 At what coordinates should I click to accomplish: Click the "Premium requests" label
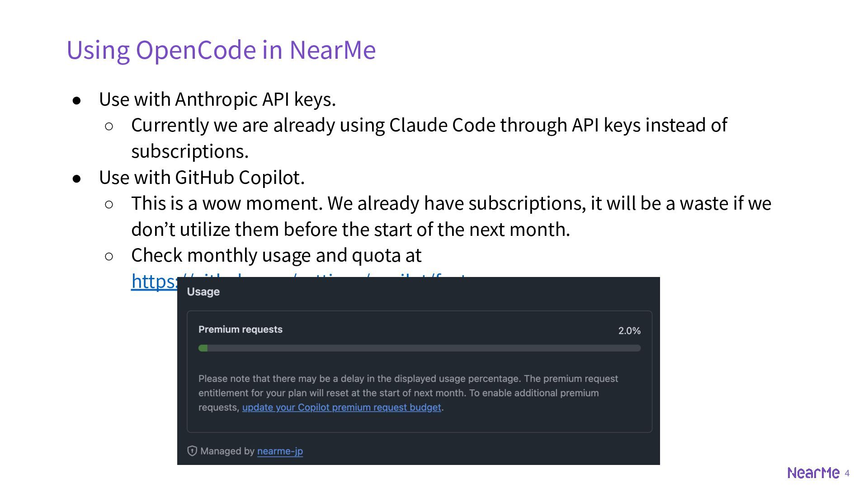tap(241, 329)
